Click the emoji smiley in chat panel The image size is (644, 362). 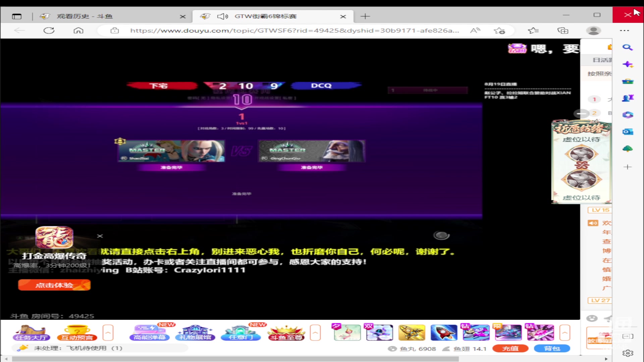click(592, 318)
